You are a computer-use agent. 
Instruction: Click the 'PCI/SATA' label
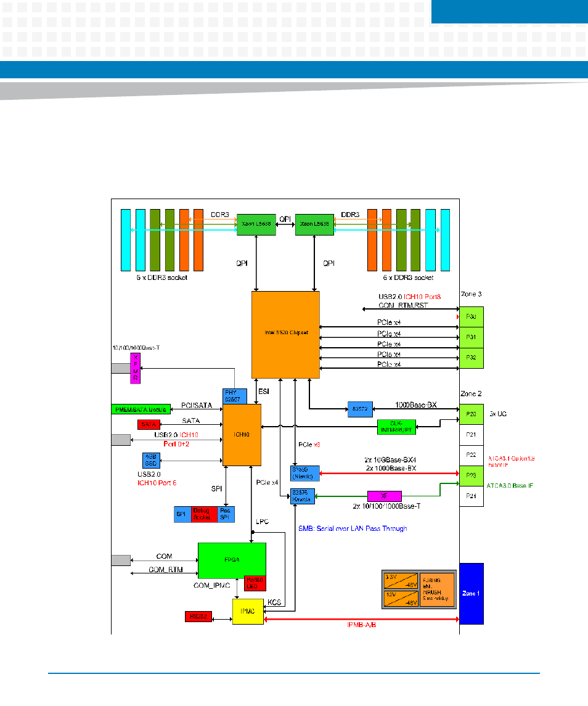click(x=197, y=405)
